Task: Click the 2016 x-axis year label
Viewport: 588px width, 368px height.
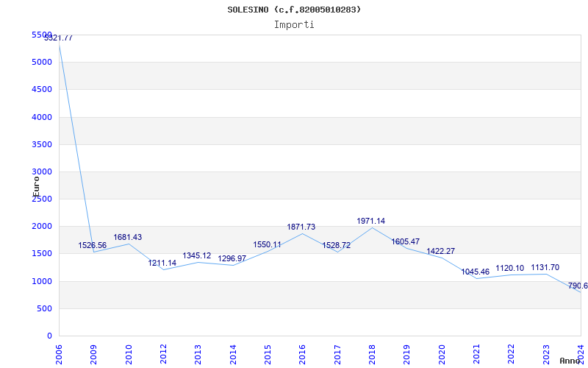Action: coord(303,355)
